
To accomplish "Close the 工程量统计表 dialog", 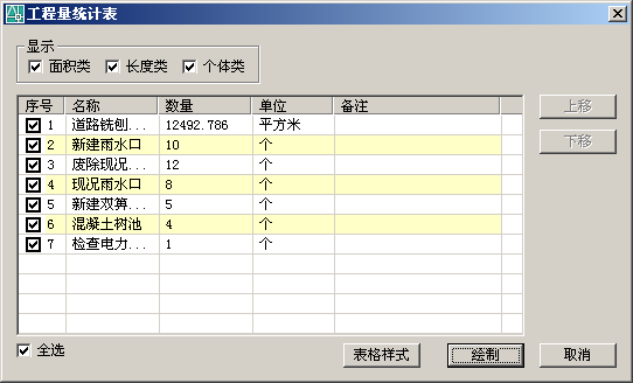I will tap(617, 14).
